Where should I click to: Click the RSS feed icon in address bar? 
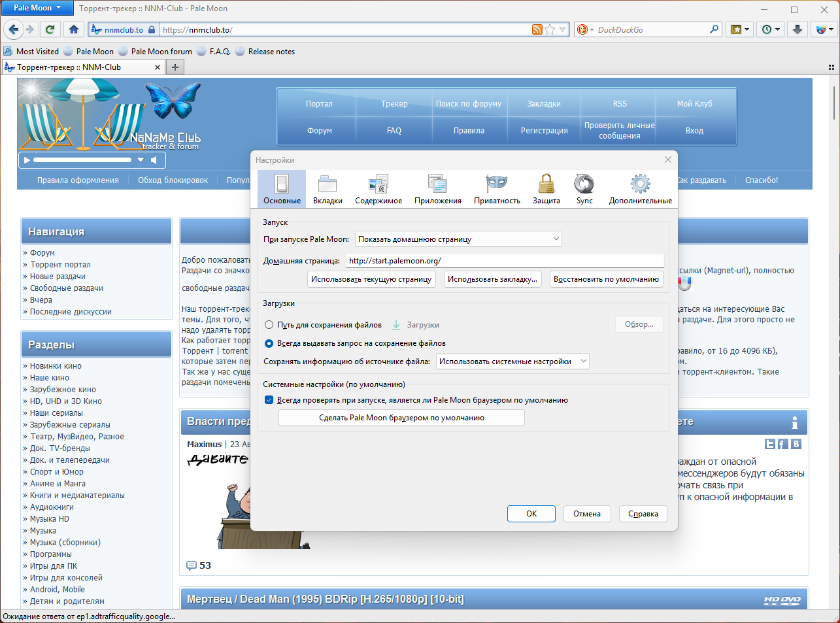[537, 29]
